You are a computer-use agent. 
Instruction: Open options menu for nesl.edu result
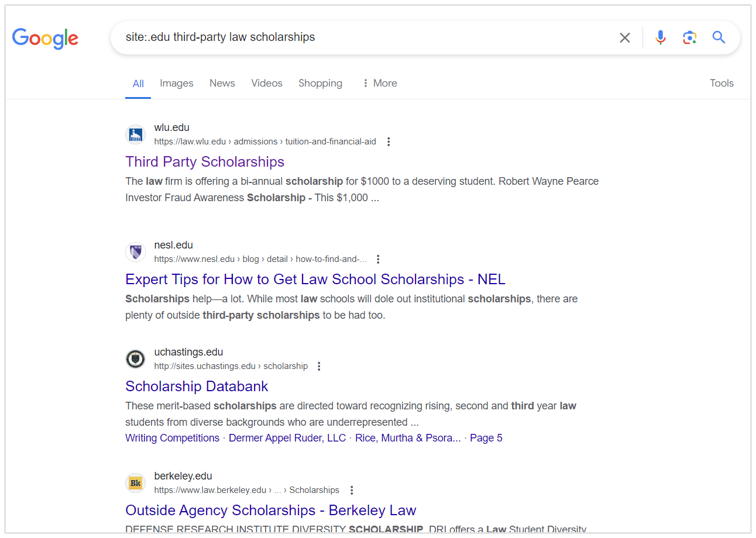pos(378,259)
